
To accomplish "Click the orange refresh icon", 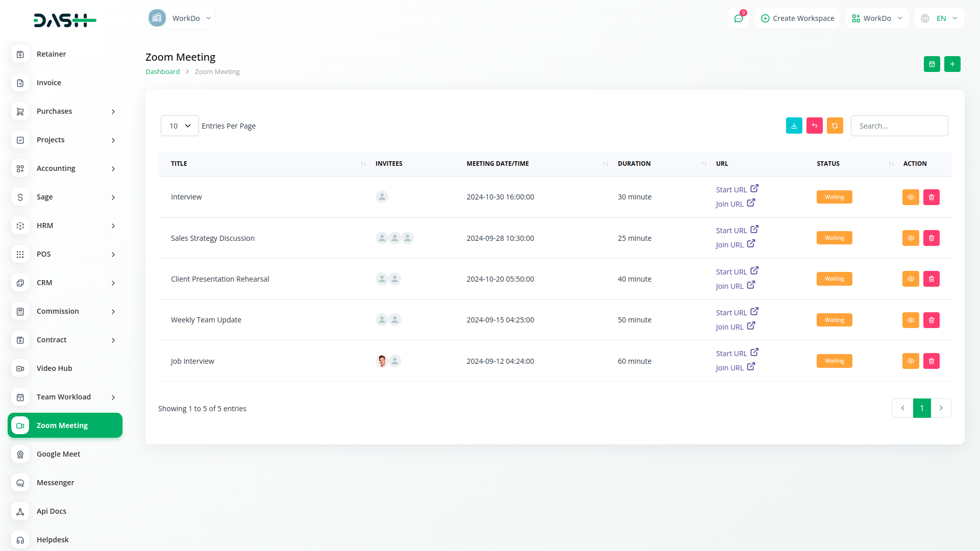I will pos(835,126).
